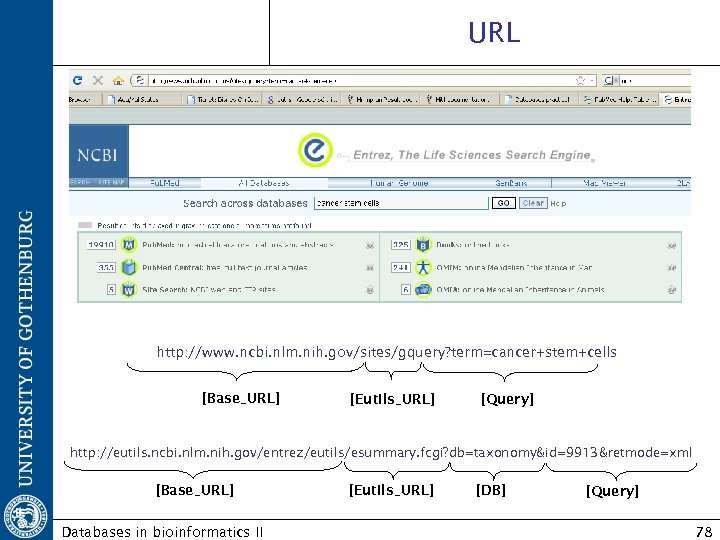Viewport: 720px width, 540px height.
Task: Click the University of Gothenburg seal logo
Action: [x=26, y=517]
